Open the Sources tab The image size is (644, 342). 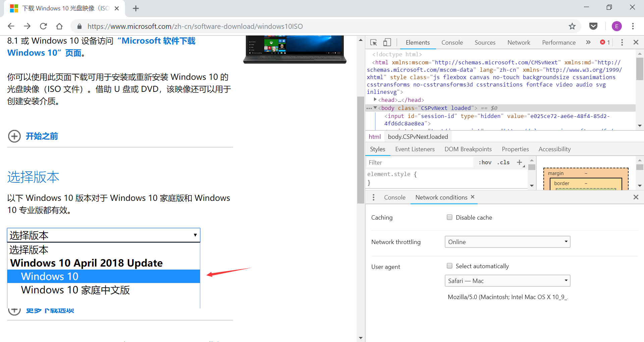(x=485, y=43)
